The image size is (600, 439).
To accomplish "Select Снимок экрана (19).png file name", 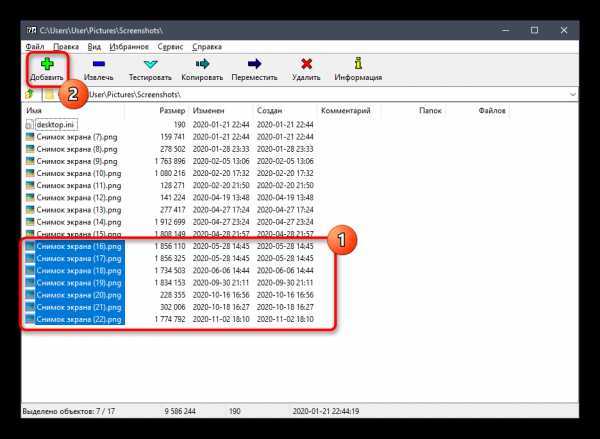I will click(x=79, y=283).
